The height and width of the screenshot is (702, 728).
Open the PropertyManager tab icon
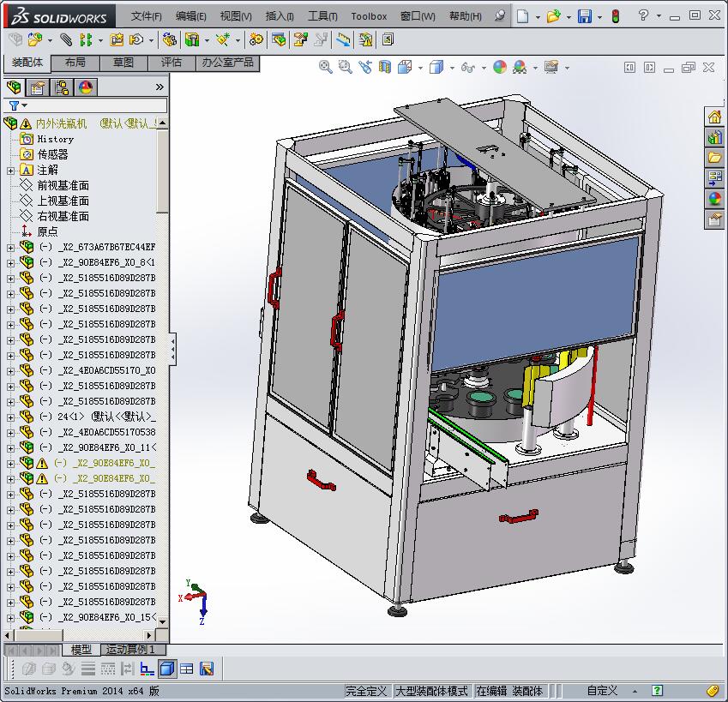(38, 87)
